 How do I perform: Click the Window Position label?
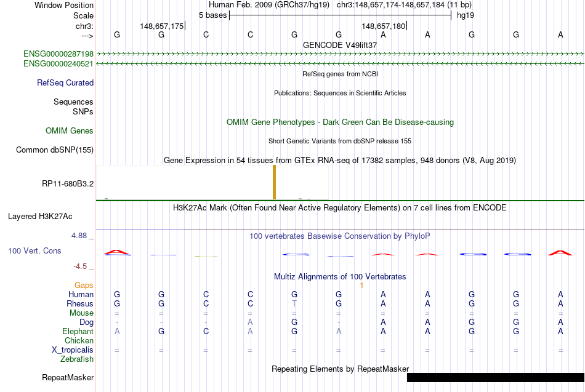pyautogui.click(x=64, y=5)
